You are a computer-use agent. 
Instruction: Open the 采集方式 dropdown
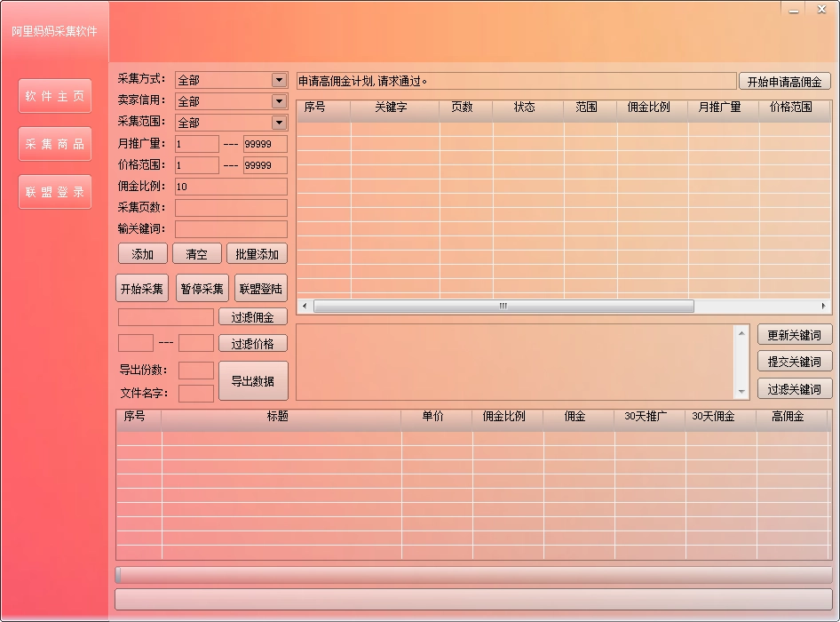pos(281,79)
